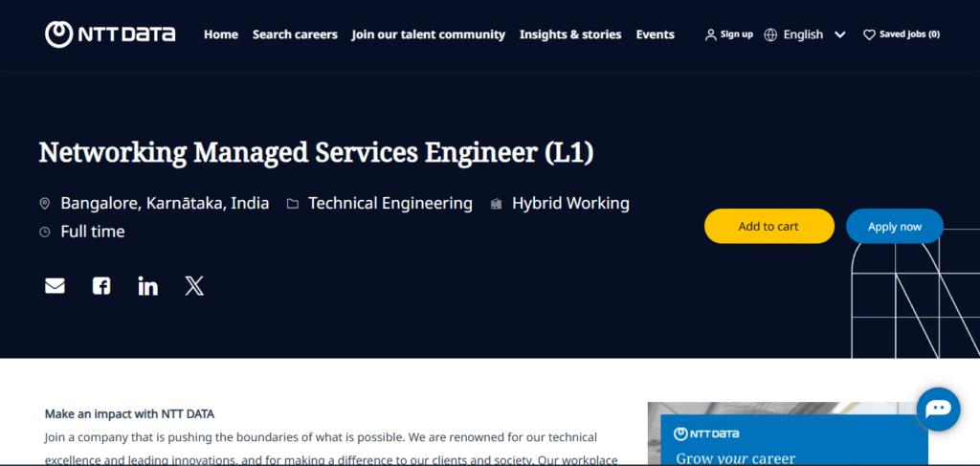Open Join our talent community
The height and width of the screenshot is (466, 980).
coord(428,34)
